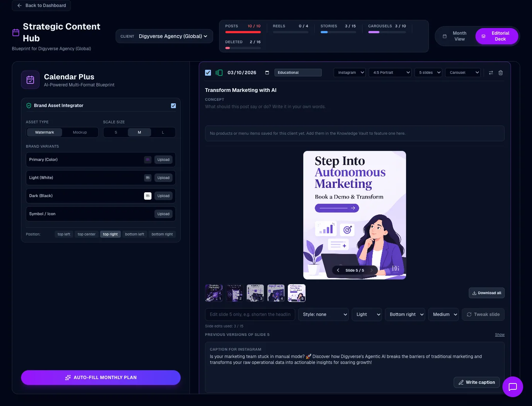Click the Instagram caption text
This screenshot has height=406, width=532.
[x=346, y=359]
